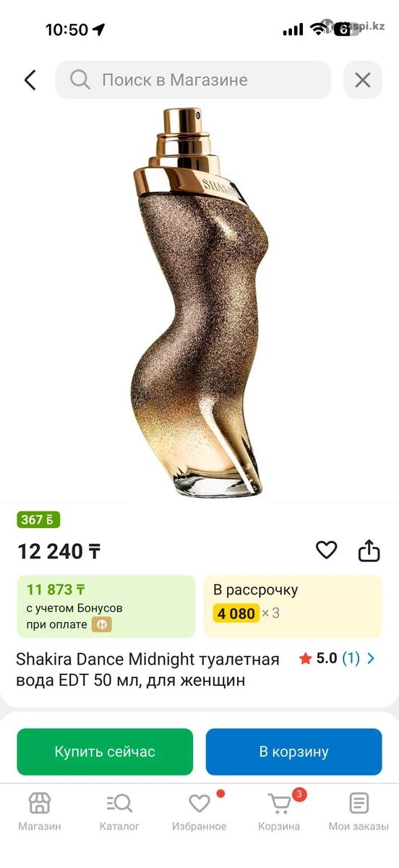Open the Каталог tab

point(119,811)
